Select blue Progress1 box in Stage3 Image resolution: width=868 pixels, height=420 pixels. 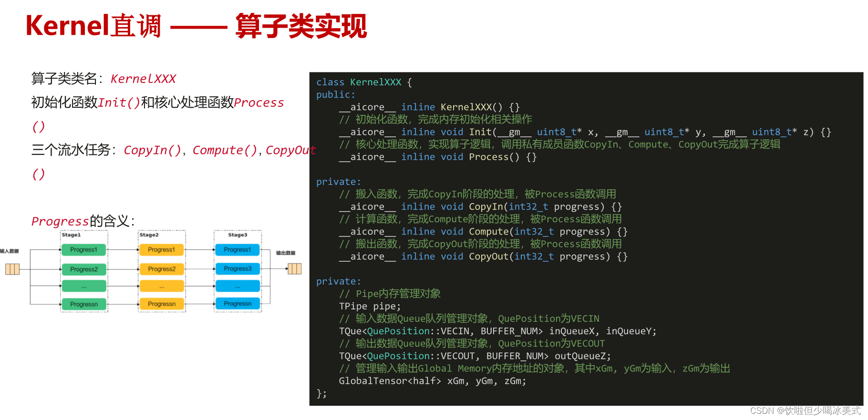[238, 250]
